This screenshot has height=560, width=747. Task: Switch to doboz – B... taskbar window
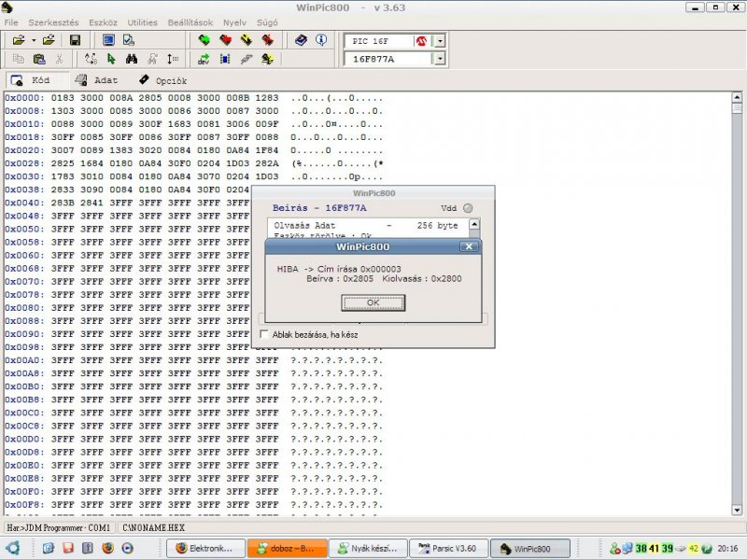coord(288,548)
